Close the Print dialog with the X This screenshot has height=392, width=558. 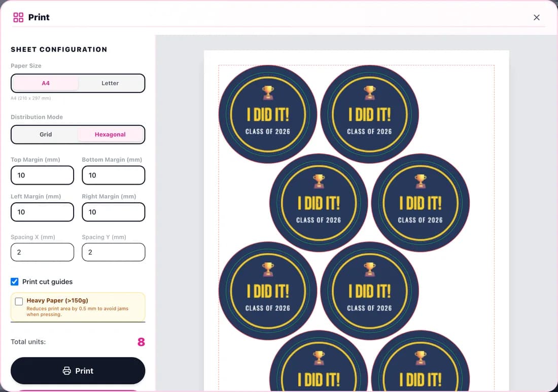click(536, 17)
